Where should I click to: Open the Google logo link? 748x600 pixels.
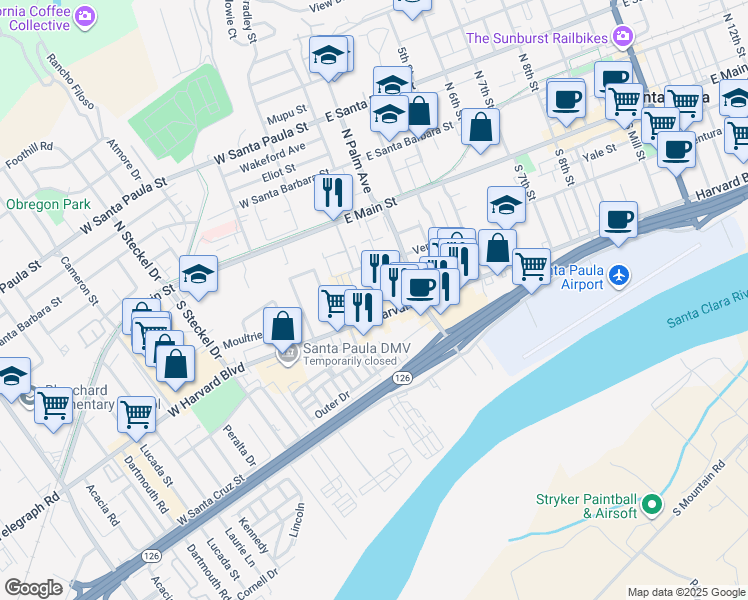(x=33, y=588)
